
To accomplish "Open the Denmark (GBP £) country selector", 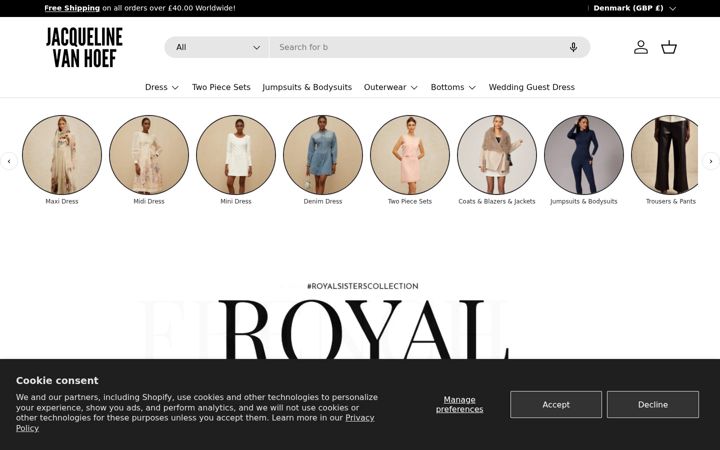I will click(x=635, y=8).
